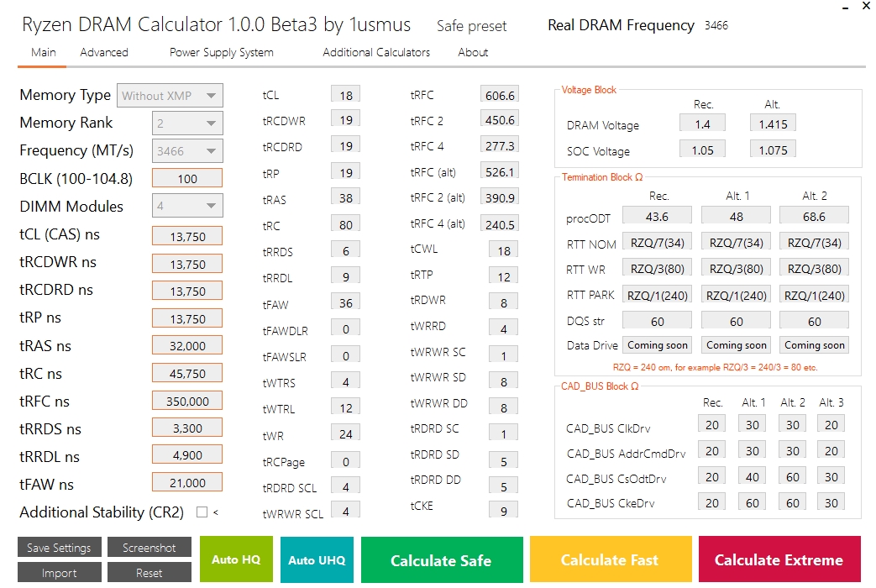
Task: Open the Frequency (MT/s) dropdown
Action: pos(187,151)
